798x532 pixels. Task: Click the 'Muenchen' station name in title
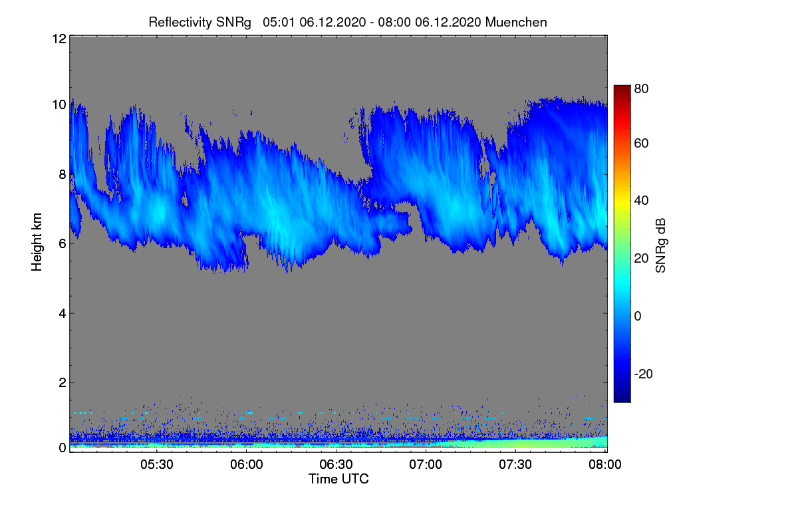(516, 22)
